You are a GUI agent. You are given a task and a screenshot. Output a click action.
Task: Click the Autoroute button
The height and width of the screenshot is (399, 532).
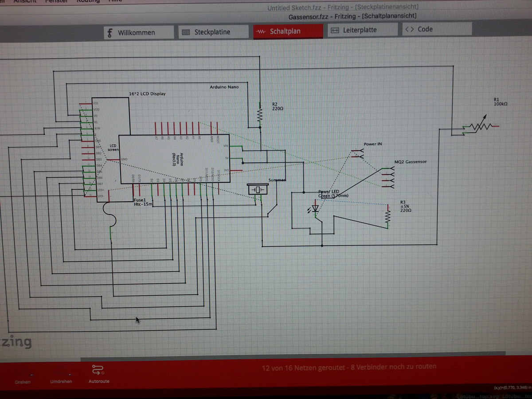point(98,374)
